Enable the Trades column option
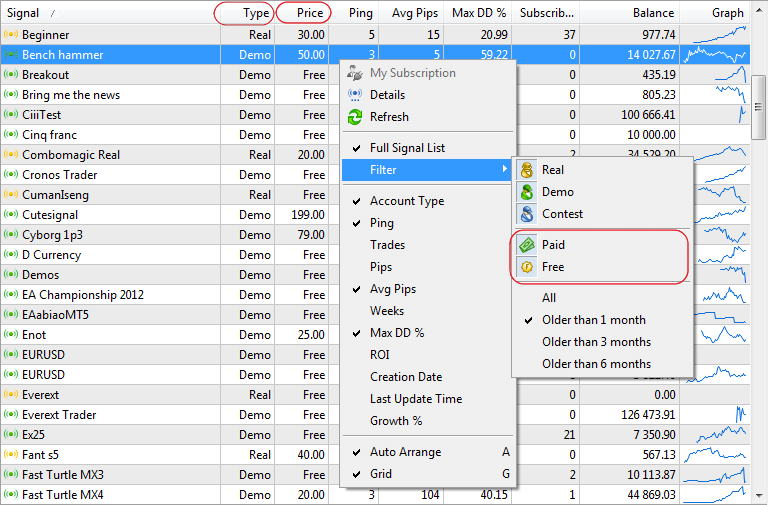The width and height of the screenshot is (769, 505). click(x=428, y=245)
